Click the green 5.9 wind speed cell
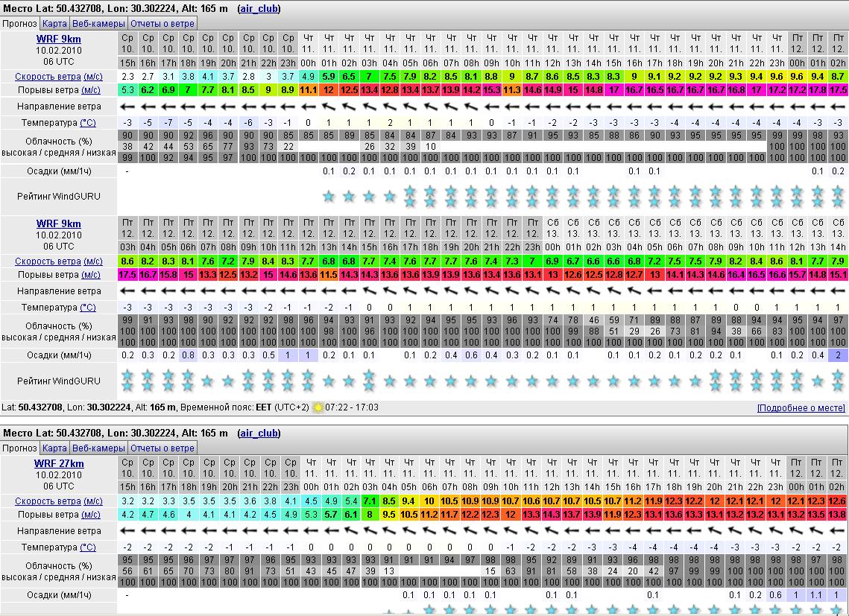 (329, 76)
